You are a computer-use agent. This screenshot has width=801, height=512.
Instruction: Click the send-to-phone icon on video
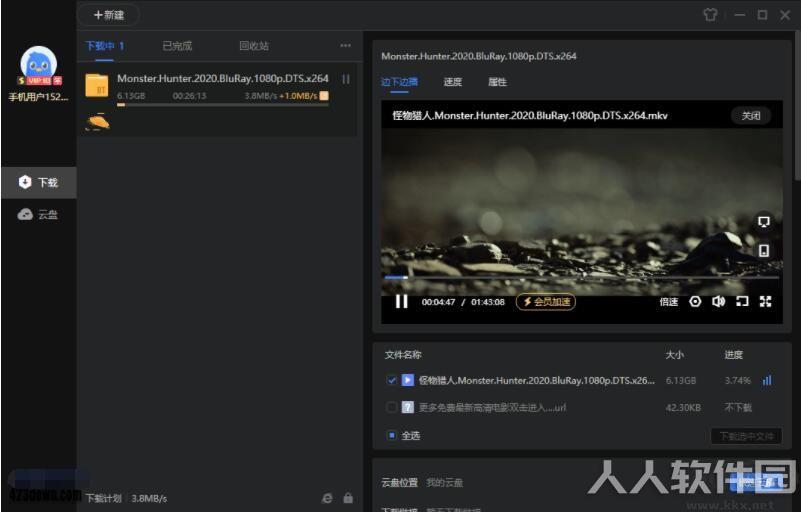coord(764,250)
